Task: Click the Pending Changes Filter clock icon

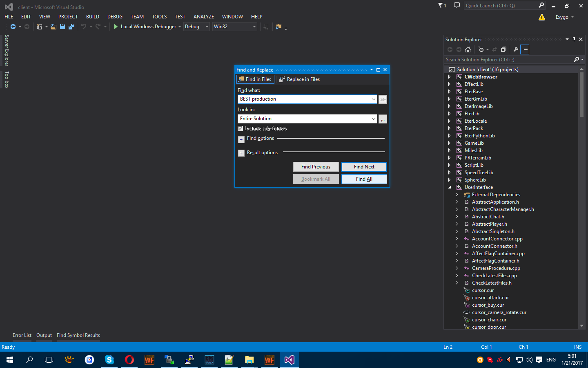Action: point(481,49)
